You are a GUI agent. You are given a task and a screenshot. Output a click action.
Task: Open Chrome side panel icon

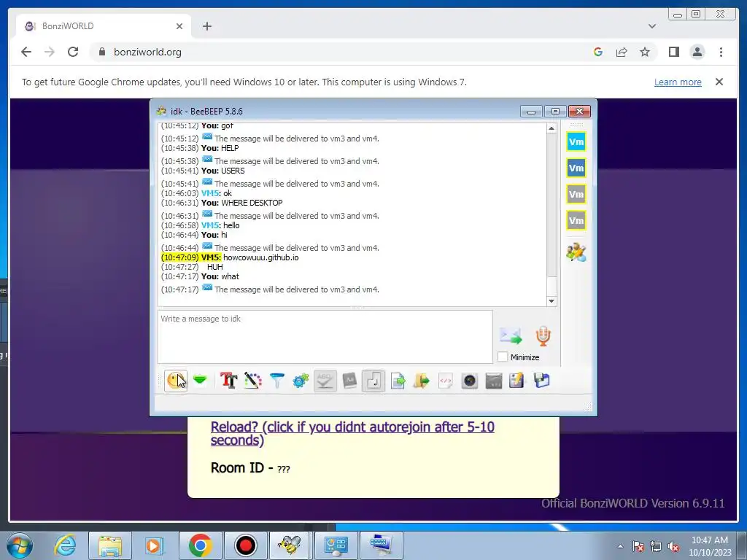click(x=673, y=52)
